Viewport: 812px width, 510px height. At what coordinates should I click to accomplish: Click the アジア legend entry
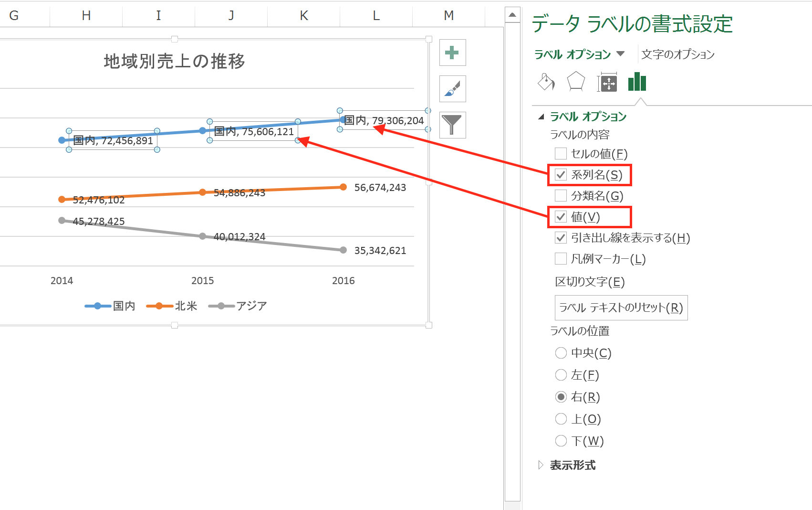tap(238, 306)
